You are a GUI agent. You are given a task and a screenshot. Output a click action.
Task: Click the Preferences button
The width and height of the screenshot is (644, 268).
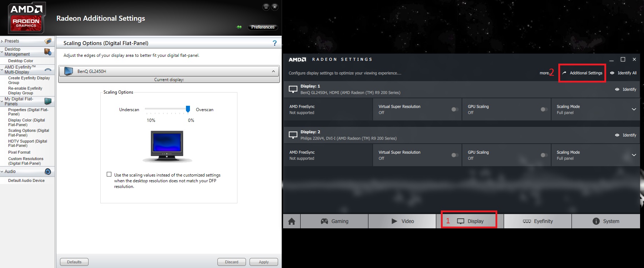click(x=263, y=27)
